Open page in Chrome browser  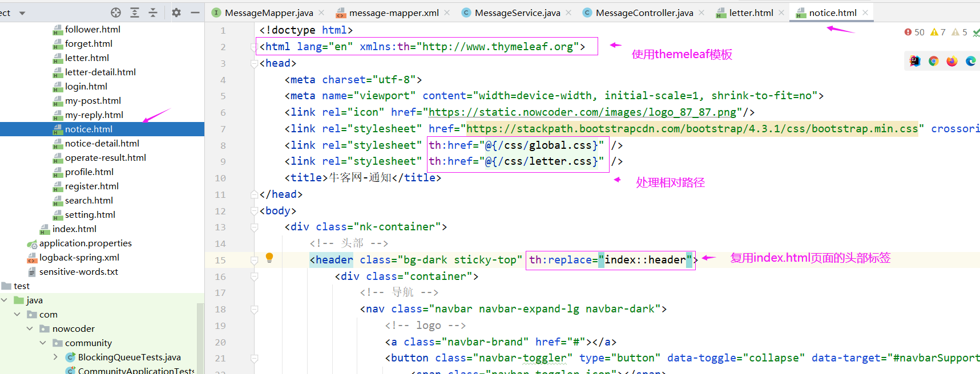coord(934,61)
